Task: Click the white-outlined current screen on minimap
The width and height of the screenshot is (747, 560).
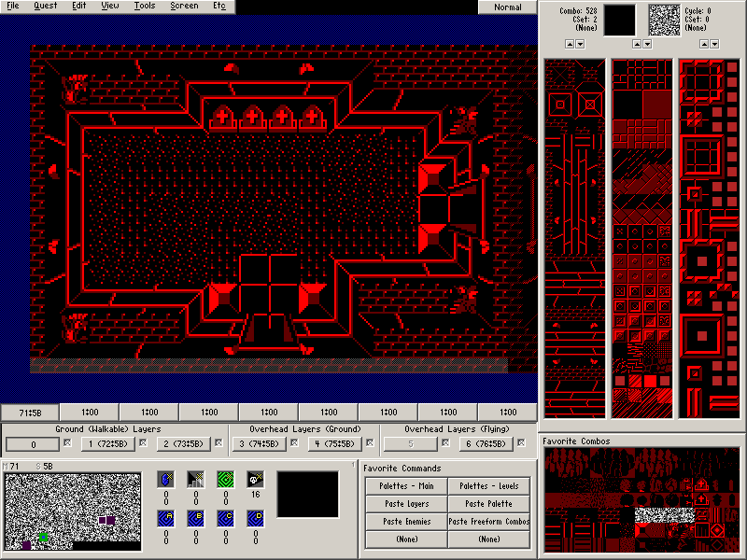Action: pos(102,520)
